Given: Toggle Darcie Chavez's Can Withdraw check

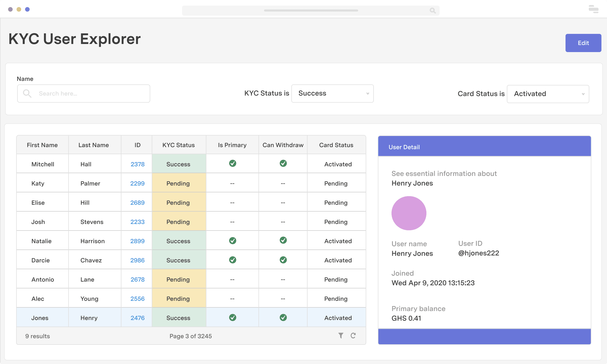Looking at the screenshot, I should pos(283,260).
